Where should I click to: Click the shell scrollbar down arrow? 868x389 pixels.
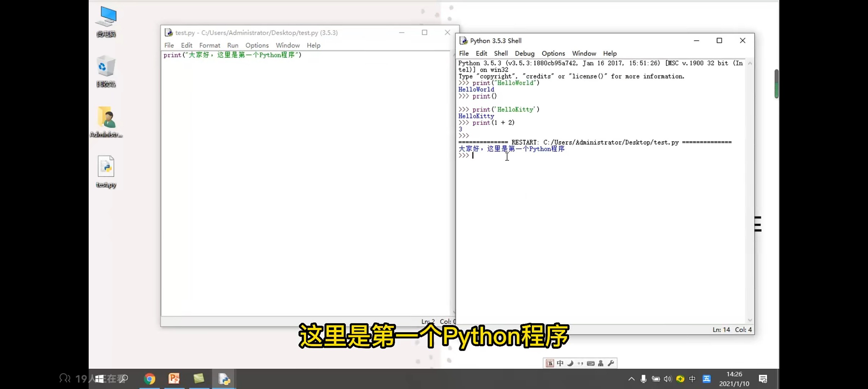tap(750, 320)
